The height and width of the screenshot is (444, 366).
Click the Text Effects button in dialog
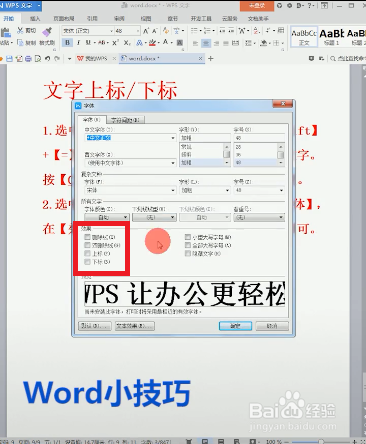tap(135, 326)
